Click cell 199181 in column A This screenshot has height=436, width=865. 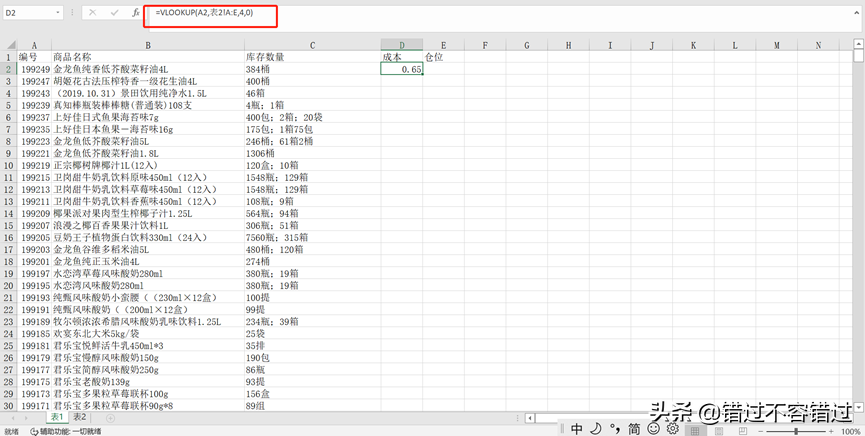36,345
